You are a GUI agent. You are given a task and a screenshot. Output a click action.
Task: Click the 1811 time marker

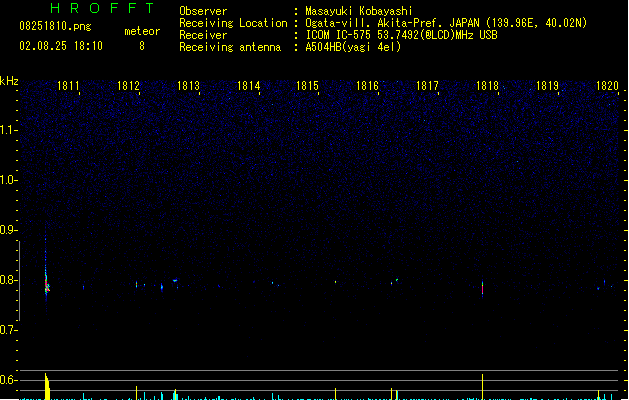point(68,86)
